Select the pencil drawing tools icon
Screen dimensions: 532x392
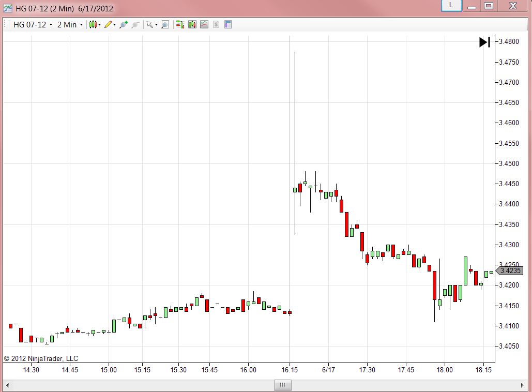click(108, 24)
